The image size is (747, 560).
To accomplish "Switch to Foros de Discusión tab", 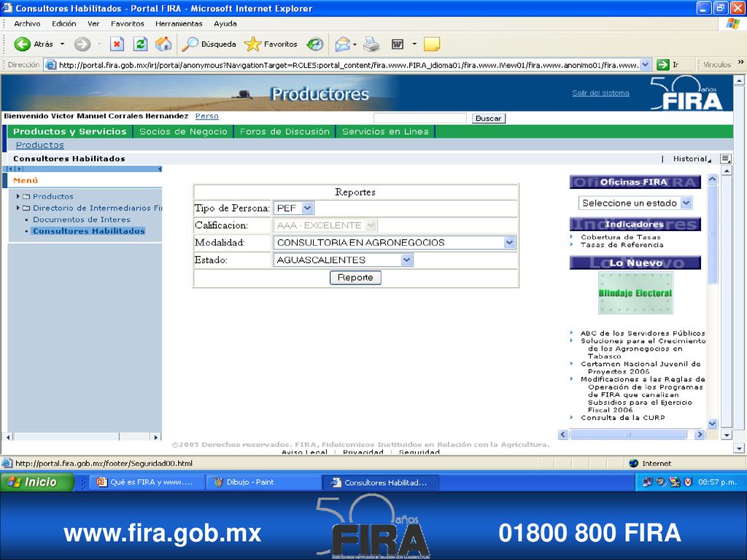I will coord(285,131).
